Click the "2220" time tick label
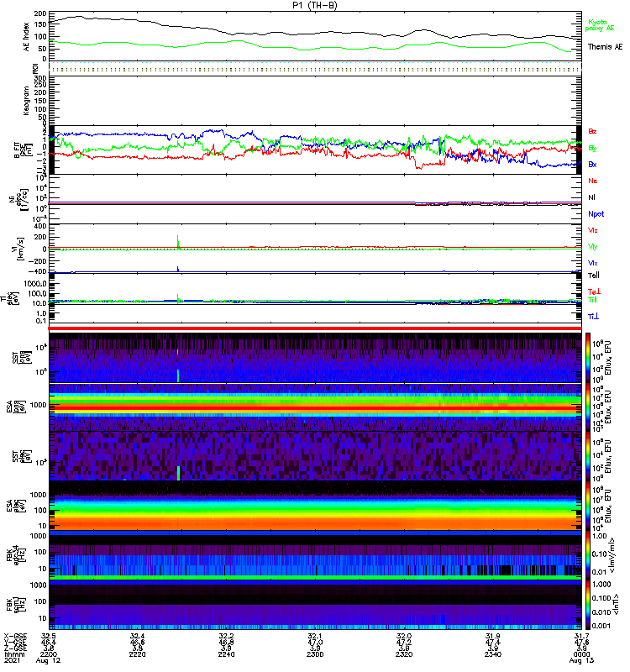 137,654
